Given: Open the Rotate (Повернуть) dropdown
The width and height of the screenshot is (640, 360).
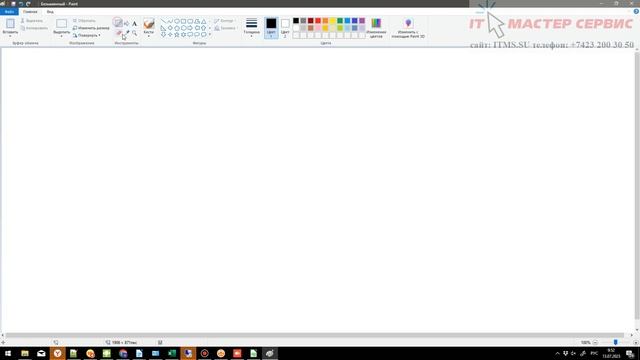Looking at the screenshot, I should pyautogui.click(x=87, y=35).
